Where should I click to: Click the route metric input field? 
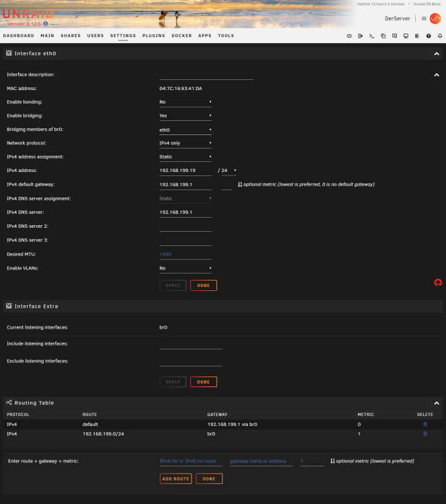312,461
